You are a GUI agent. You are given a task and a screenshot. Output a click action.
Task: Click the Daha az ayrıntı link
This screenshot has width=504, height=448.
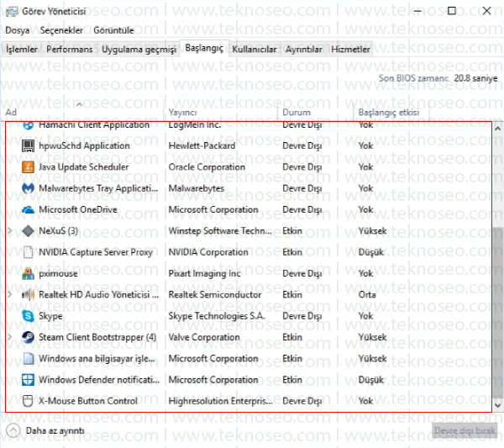55,430
